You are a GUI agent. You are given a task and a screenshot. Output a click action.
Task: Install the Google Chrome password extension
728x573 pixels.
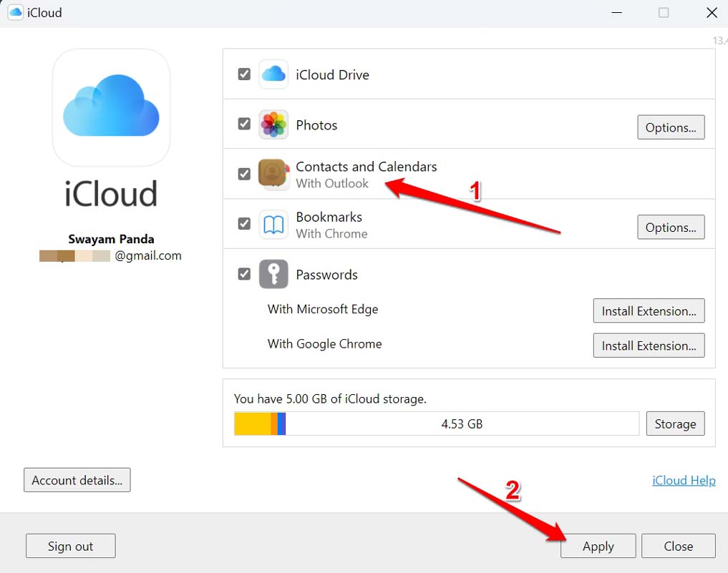(649, 346)
